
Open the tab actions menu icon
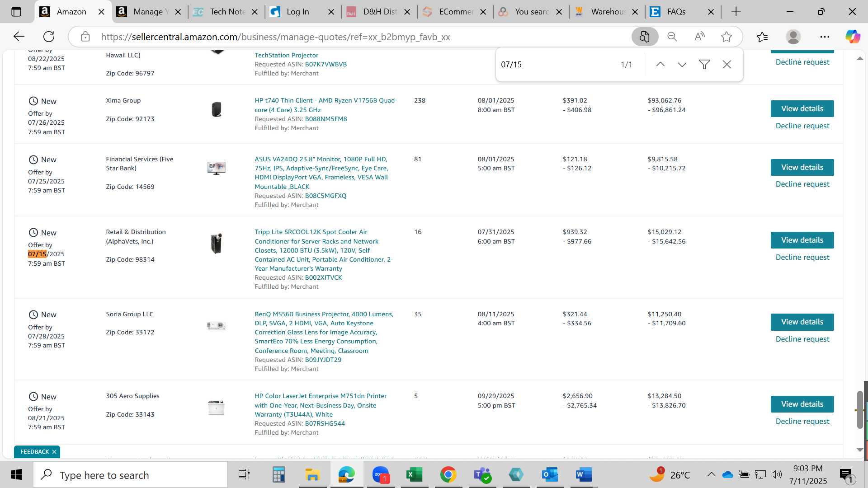(x=16, y=12)
